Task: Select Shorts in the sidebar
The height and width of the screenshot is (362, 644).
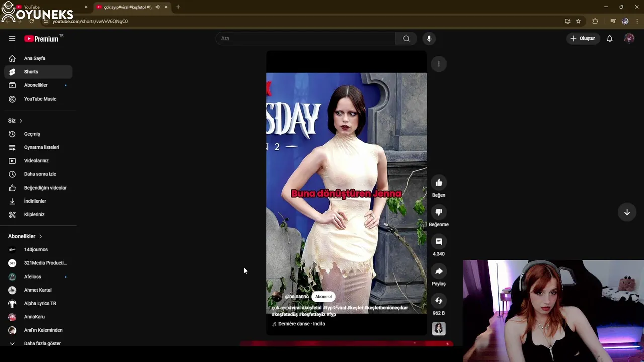Action: [x=38, y=72]
